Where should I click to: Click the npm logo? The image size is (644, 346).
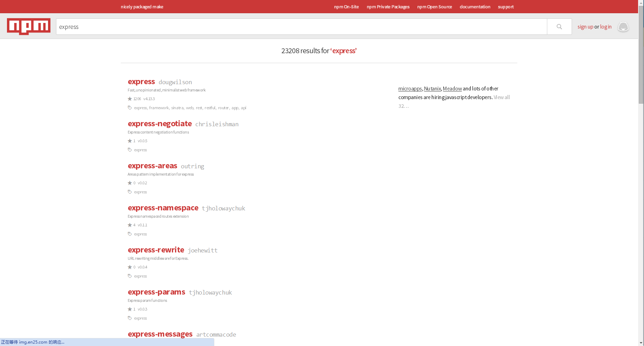click(29, 26)
